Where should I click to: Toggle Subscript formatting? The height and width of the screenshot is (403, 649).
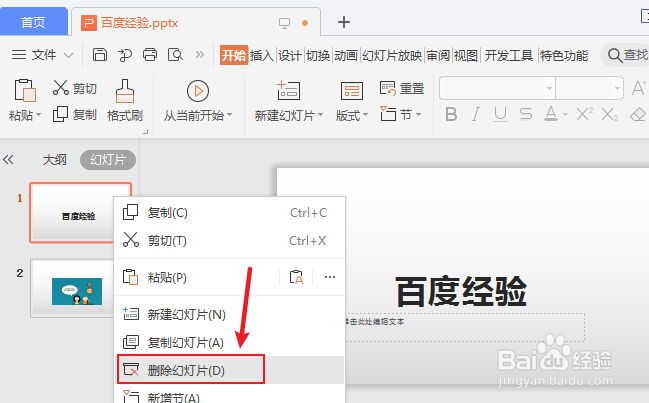click(610, 114)
